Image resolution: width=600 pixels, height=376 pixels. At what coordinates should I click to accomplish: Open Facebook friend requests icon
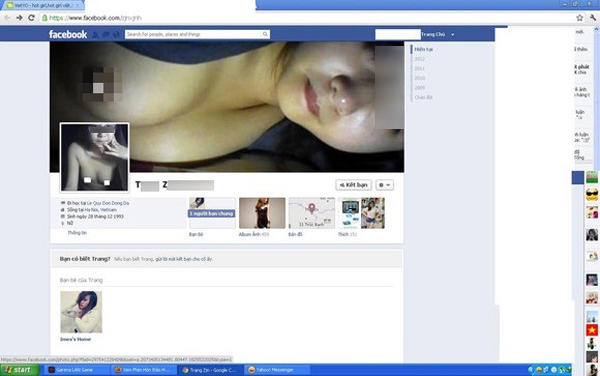[x=96, y=35]
